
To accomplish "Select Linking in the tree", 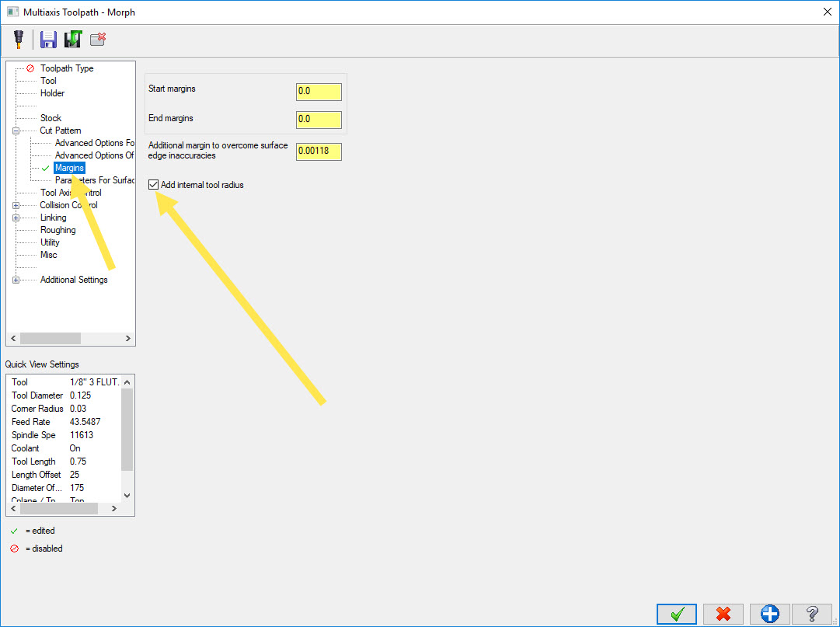I will (54, 218).
